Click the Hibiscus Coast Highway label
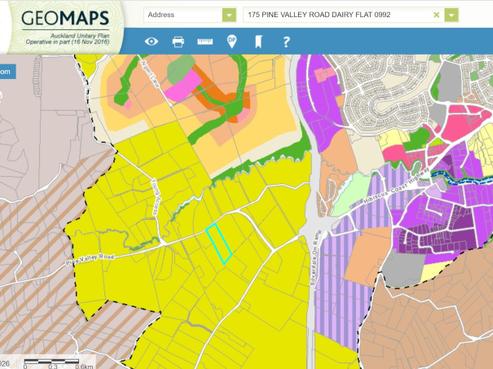The width and height of the screenshot is (493, 369). click(396, 186)
